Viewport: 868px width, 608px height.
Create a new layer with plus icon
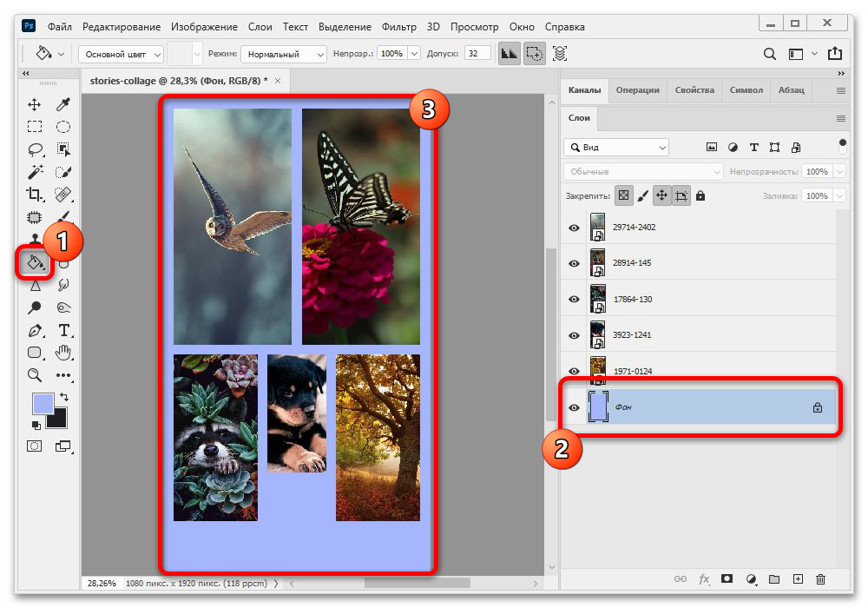798,579
